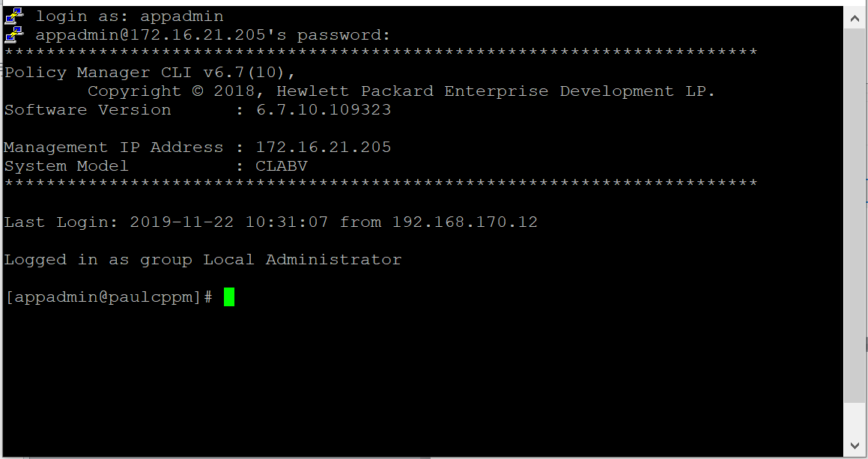Click the 'appadmin' username after 'login as'
868x459 pixels.
[x=181, y=16]
